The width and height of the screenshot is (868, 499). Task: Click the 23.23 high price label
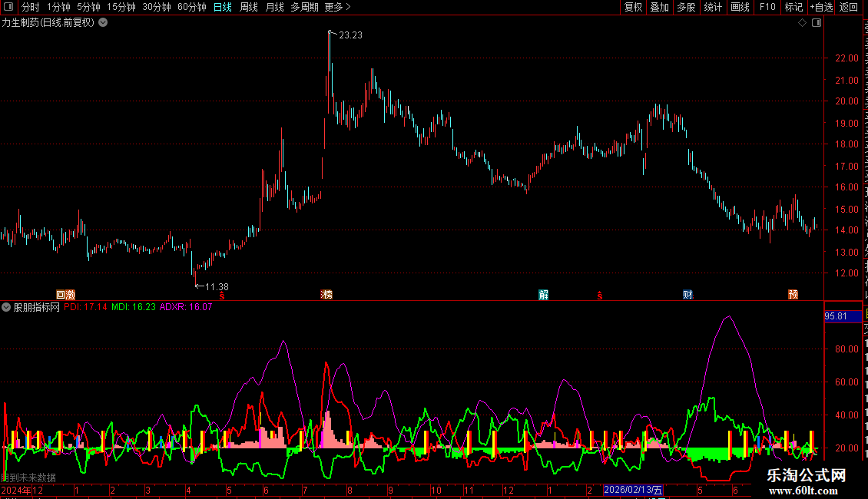click(x=350, y=35)
